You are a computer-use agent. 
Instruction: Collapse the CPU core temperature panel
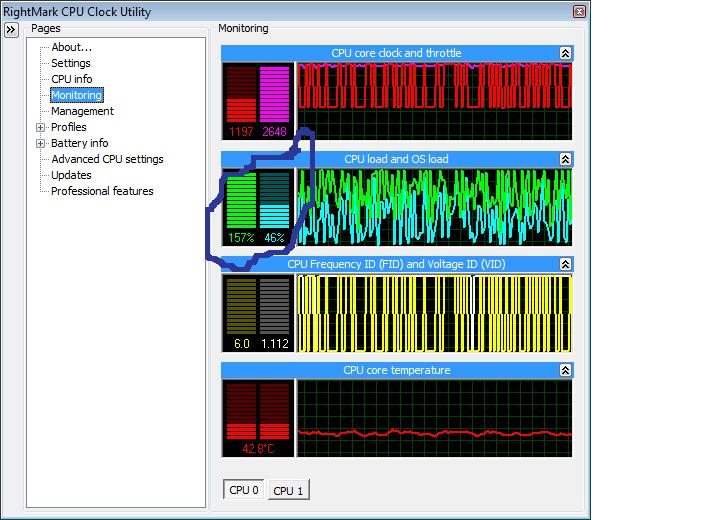[565, 370]
